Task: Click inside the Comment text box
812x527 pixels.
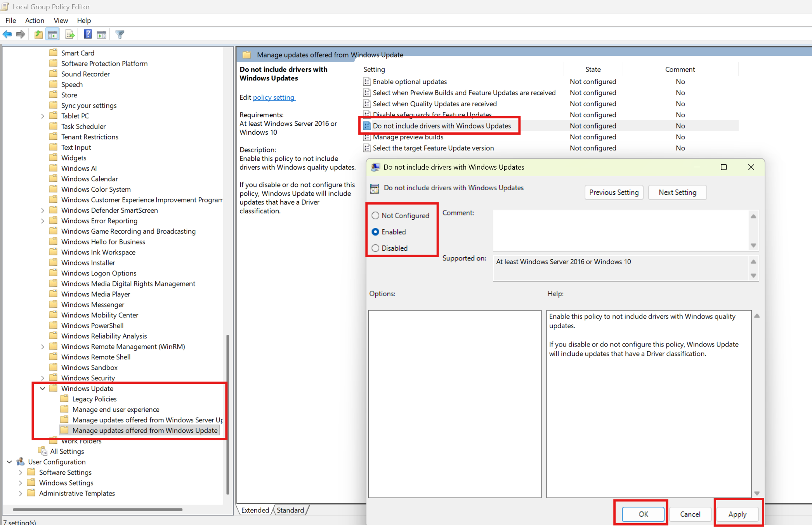Action: pyautogui.click(x=621, y=230)
